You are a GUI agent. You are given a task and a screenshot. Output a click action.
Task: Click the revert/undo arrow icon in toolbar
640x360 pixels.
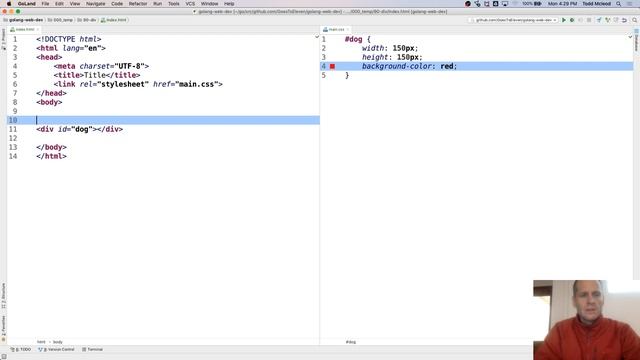[x=624, y=20]
